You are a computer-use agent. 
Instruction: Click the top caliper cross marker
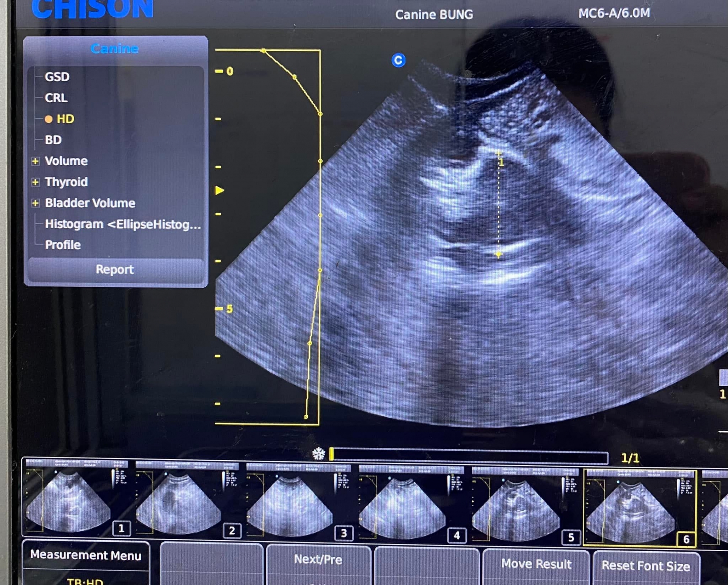coord(498,153)
